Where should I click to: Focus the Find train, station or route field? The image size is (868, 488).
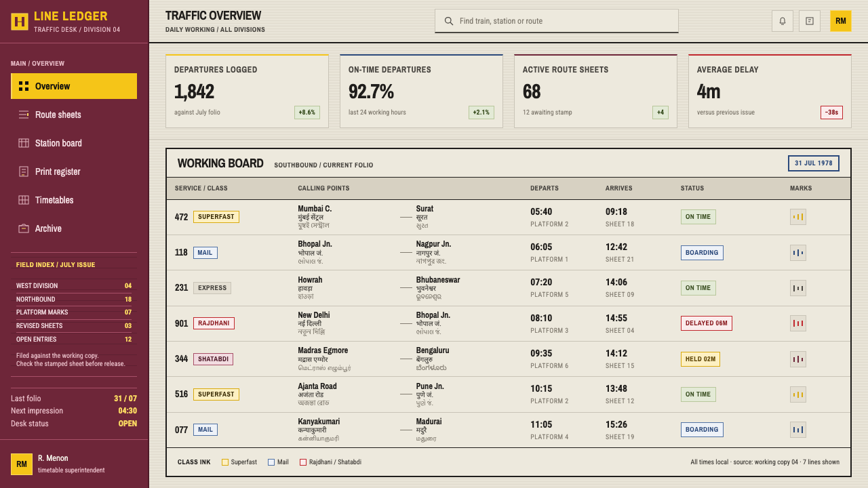point(557,21)
